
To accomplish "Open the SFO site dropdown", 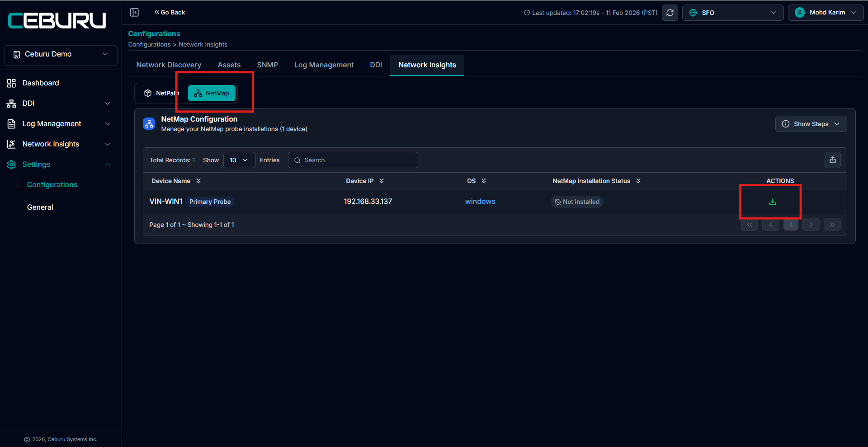I will click(733, 13).
